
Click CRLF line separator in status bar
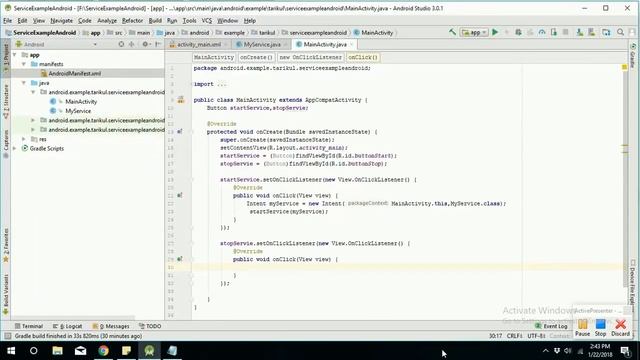click(514, 336)
